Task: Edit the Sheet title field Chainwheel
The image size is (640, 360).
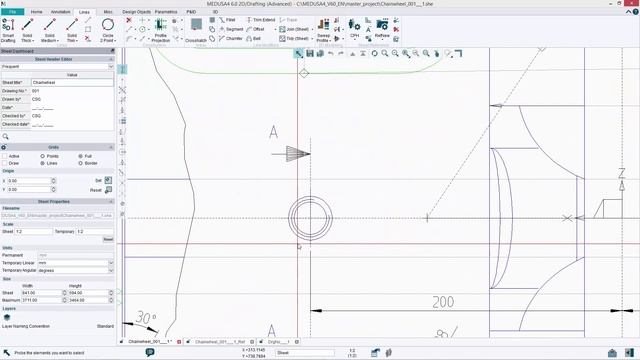Action: (72, 82)
